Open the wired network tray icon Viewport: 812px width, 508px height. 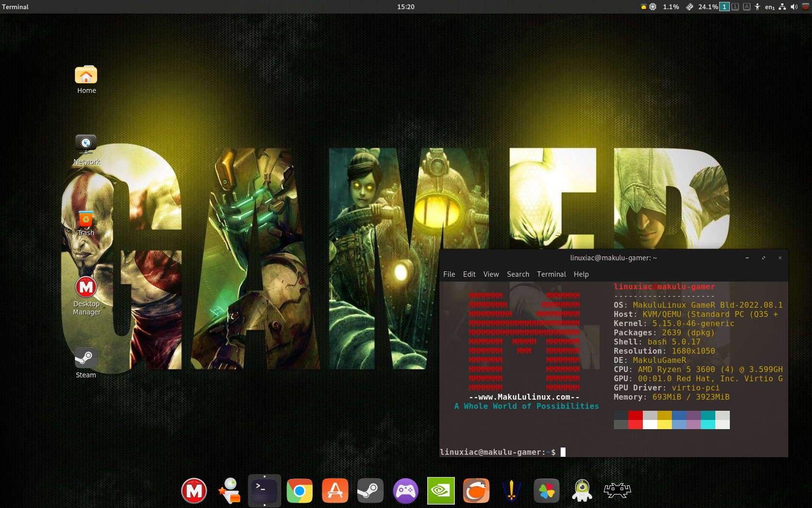click(x=782, y=7)
